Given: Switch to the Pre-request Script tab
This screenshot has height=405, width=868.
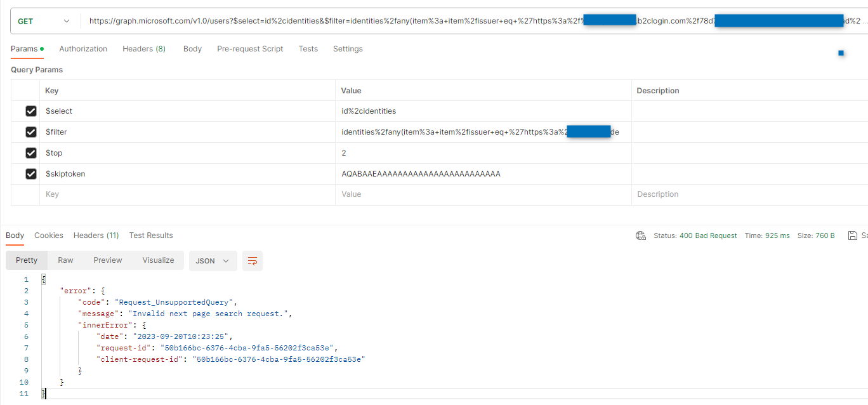Looking at the screenshot, I should (x=250, y=48).
